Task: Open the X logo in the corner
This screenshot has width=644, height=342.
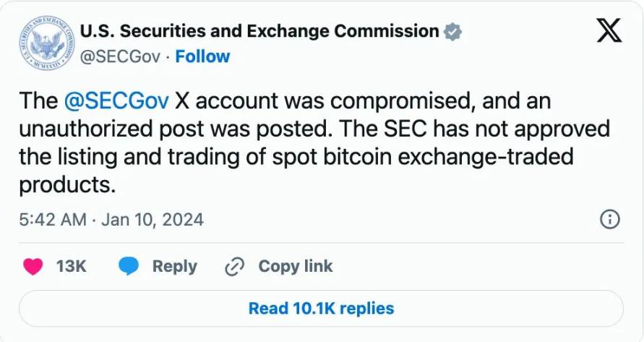Action: (x=609, y=31)
